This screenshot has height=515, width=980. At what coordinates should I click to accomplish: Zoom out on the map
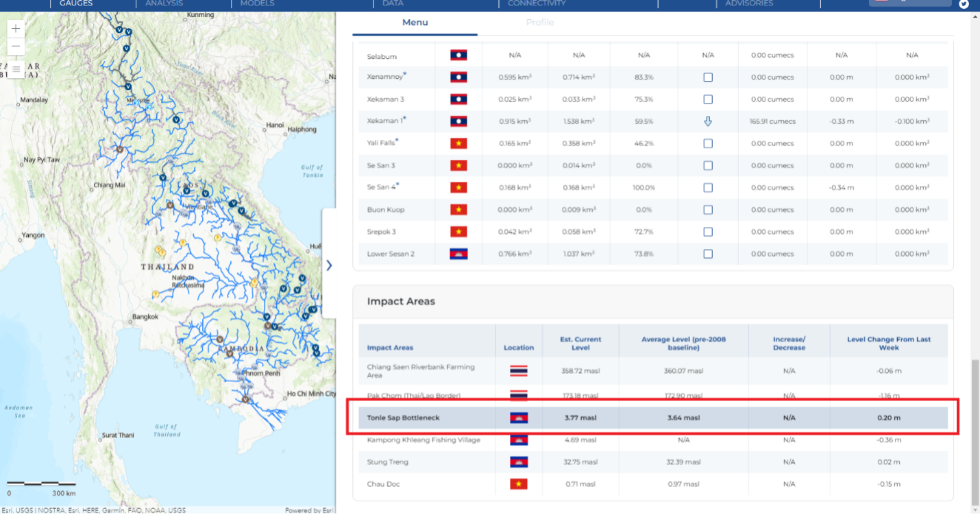[x=16, y=47]
